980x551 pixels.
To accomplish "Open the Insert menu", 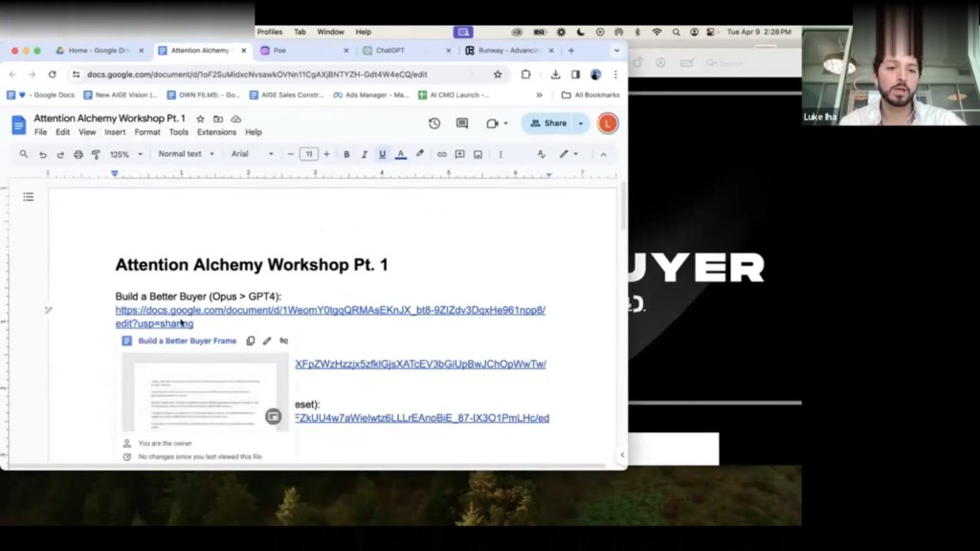I will coord(115,132).
